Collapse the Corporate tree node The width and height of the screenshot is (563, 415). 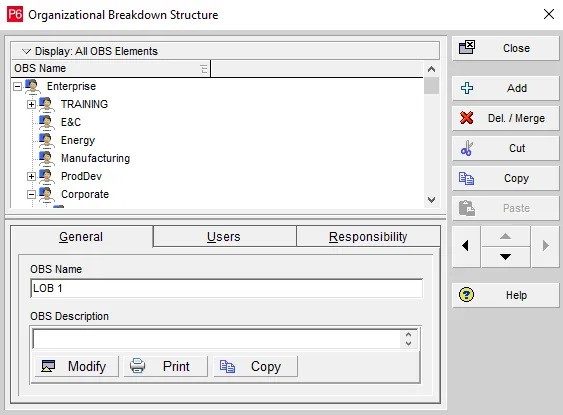click(31, 194)
